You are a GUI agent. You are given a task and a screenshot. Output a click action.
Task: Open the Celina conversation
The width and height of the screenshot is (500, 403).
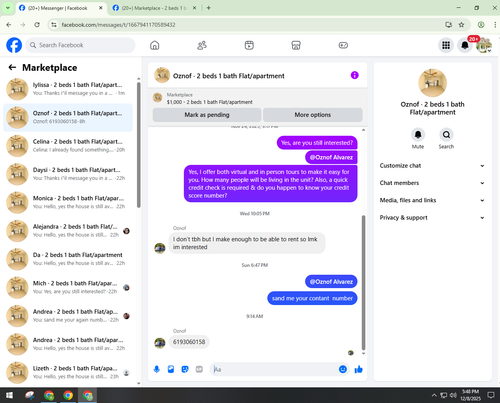[68, 146]
